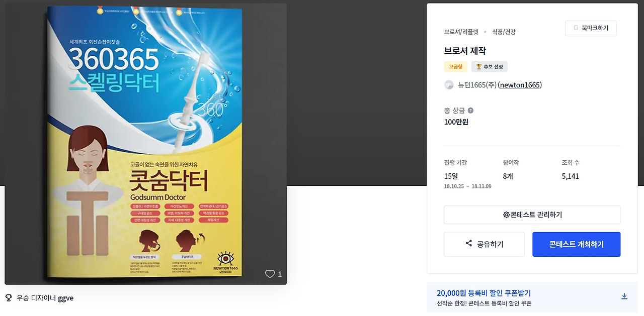Like the brochure with the heart icon
Screen dimensions: 644x316
coord(270,274)
